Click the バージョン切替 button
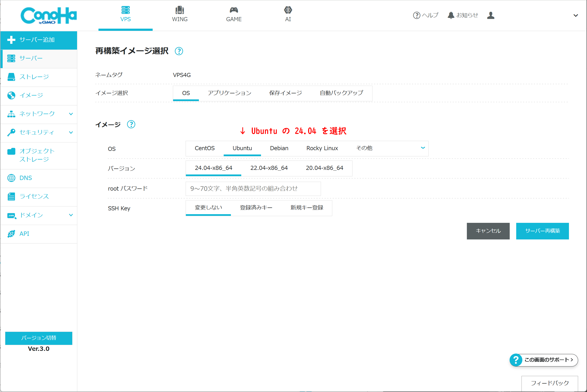 39,338
